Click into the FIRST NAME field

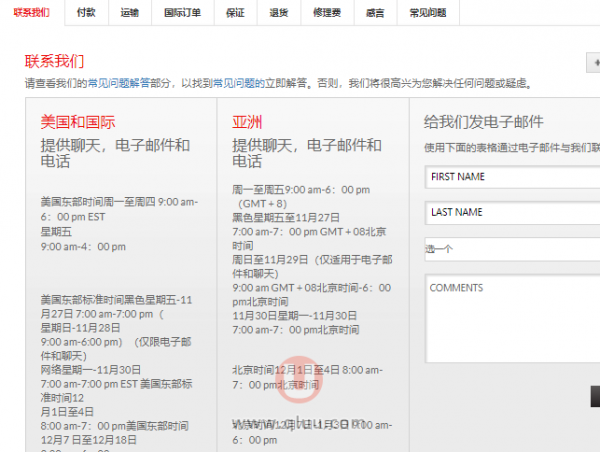(x=510, y=177)
